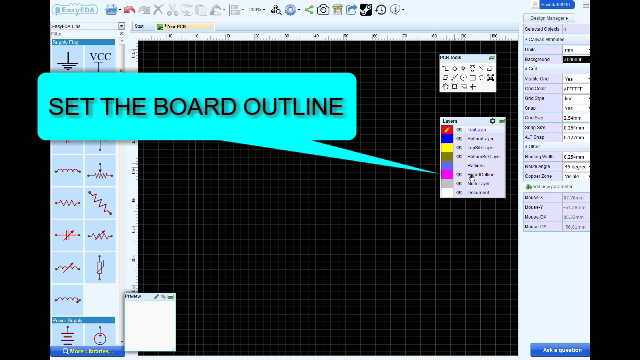
Task: Click the Design Manager button
Action: coord(549,18)
